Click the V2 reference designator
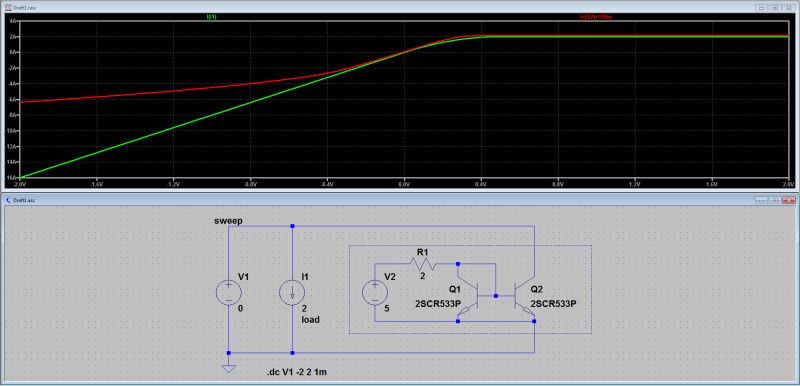The image size is (800, 386). click(x=390, y=276)
